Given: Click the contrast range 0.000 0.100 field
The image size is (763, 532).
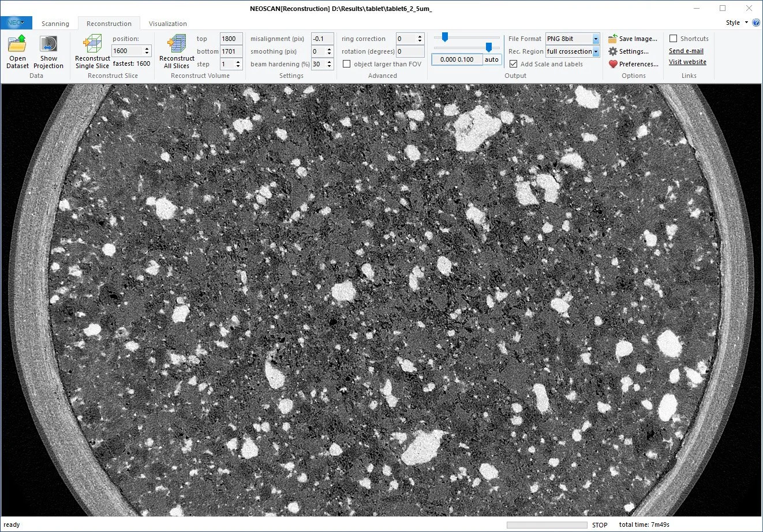Looking at the screenshot, I should pyautogui.click(x=457, y=59).
